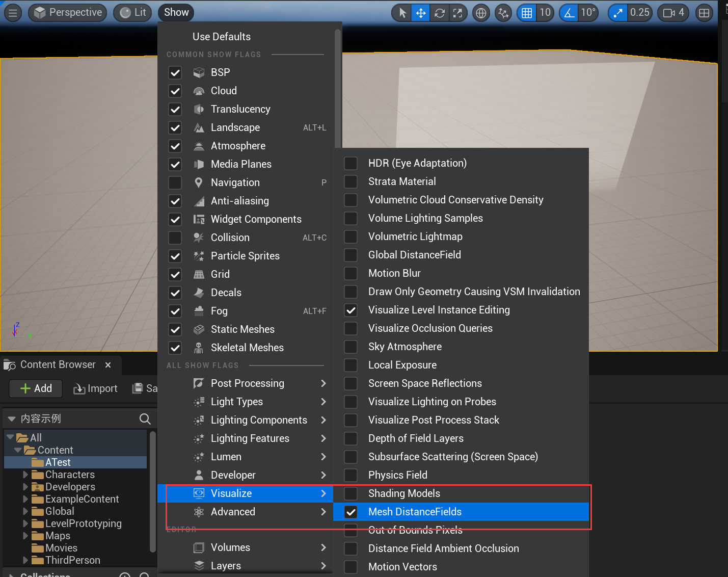Open the Lit view mode dropdown

pos(133,13)
